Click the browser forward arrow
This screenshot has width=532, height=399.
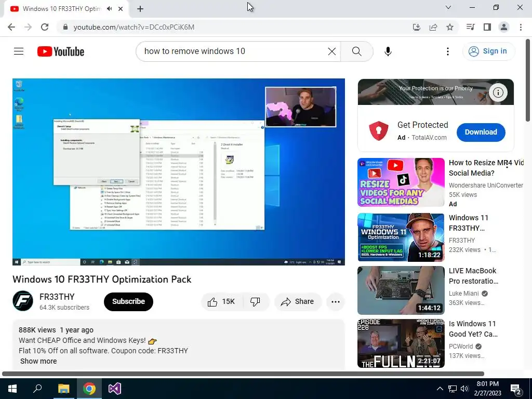tap(28, 27)
